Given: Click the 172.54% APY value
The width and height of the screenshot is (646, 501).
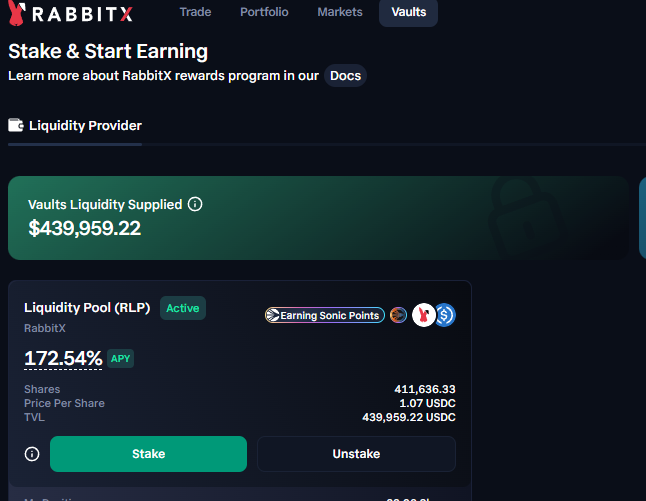Looking at the screenshot, I should [x=63, y=358].
